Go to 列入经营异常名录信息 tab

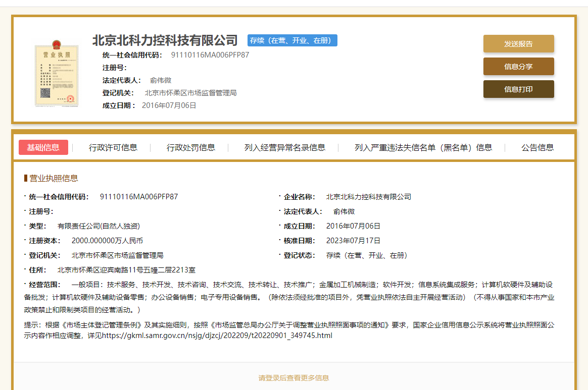click(284, 148)
